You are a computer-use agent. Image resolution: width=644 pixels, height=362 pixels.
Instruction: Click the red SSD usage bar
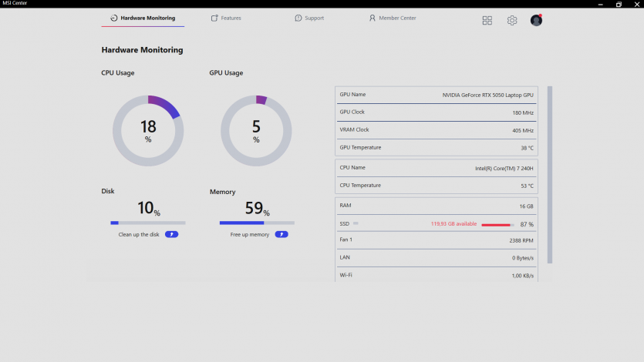497,225
